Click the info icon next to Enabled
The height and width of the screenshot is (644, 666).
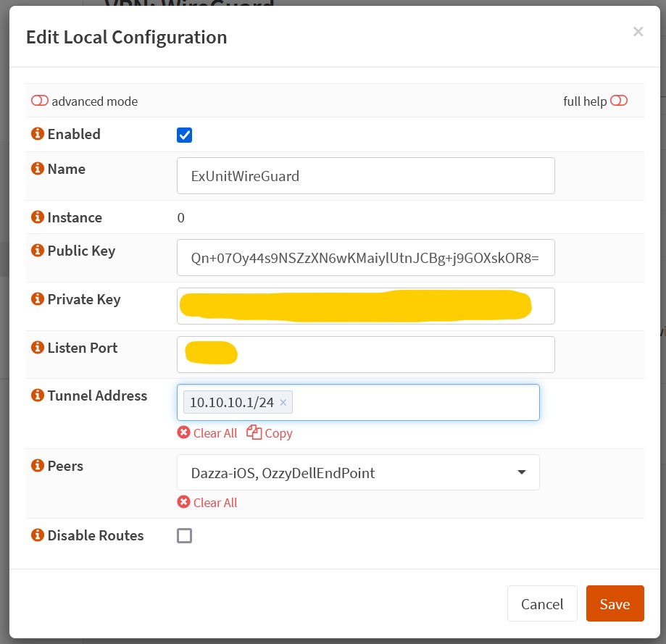click(x=37, y=134)
